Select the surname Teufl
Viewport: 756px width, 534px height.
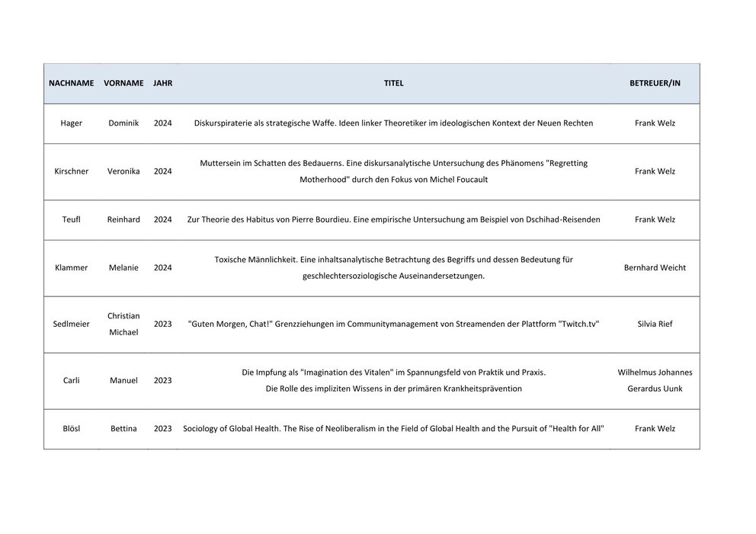click(x=71, y=219)
